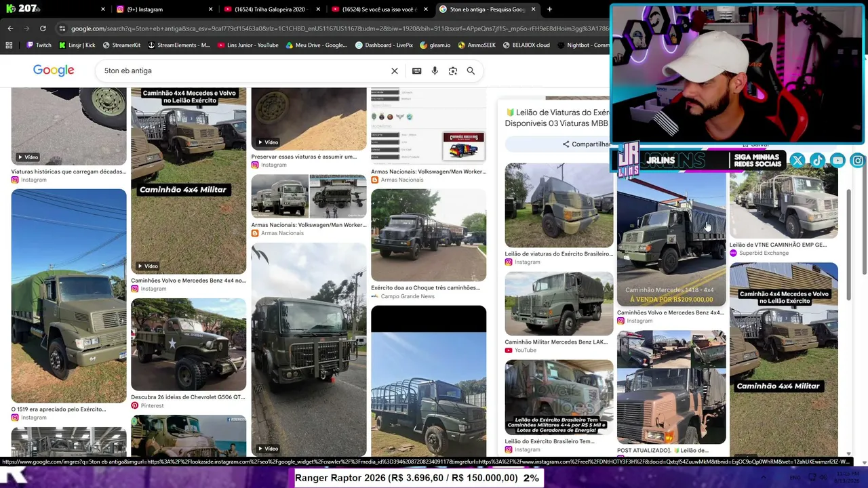Open the Nightbot bookmark
This screenshot has width=868, height=488.
coord(583,45)
